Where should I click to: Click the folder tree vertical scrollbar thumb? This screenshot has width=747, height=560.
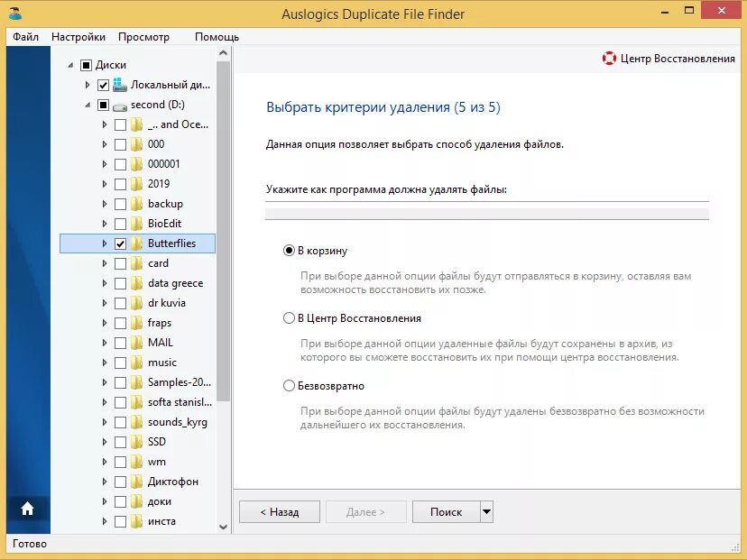click(223, 231)
